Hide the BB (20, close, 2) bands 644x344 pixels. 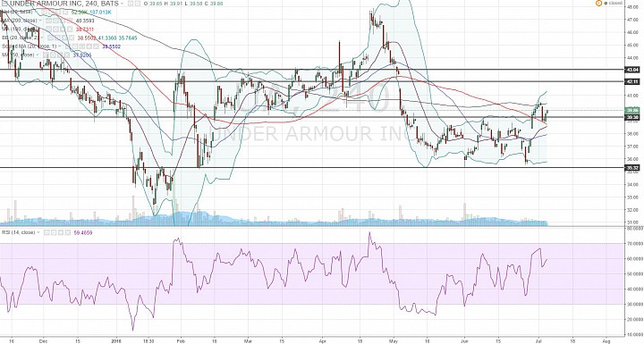50,38
